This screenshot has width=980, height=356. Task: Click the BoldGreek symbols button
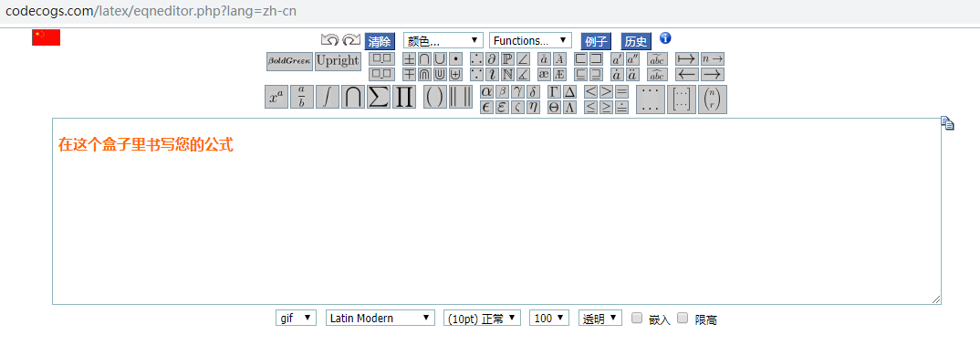click(289, 61)
